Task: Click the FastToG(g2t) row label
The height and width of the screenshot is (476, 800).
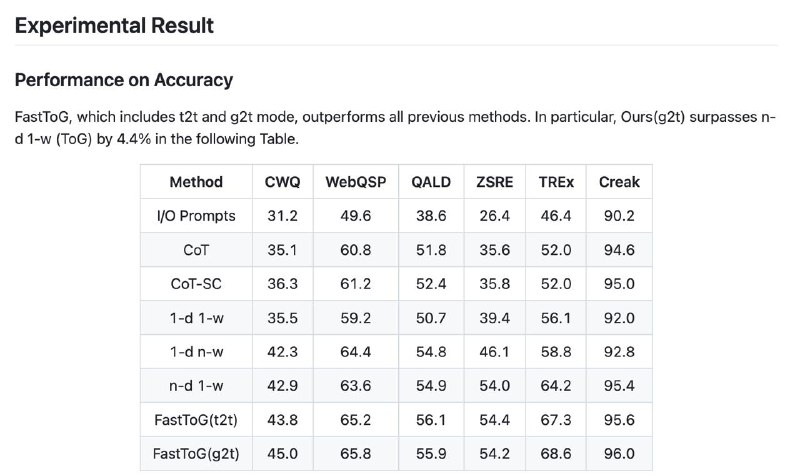Action: (196, 454)
